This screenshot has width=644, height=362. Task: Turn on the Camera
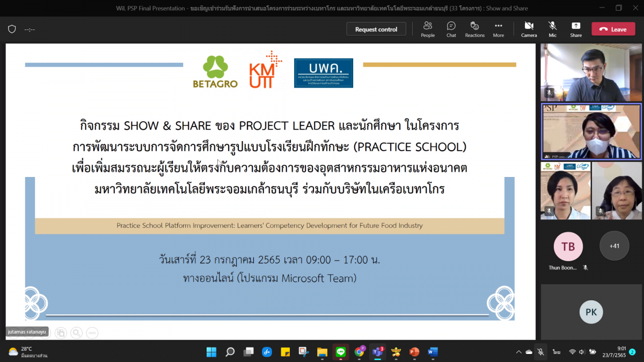529,29
